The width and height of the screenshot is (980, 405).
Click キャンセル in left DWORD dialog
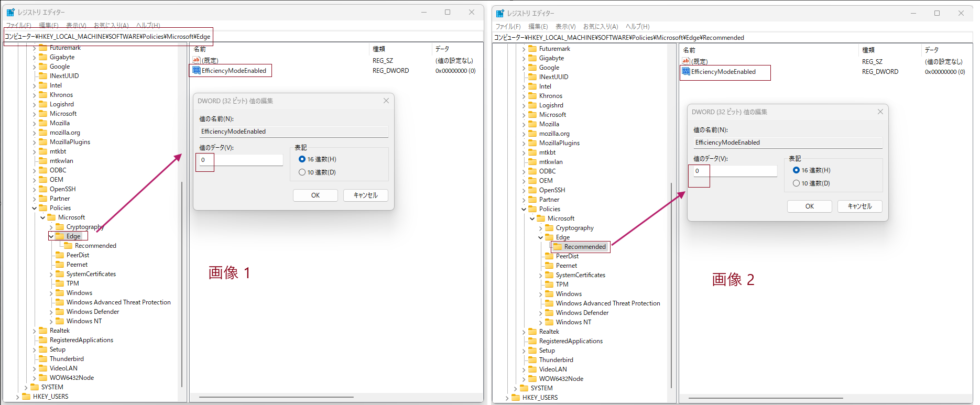tap(365, 195)
